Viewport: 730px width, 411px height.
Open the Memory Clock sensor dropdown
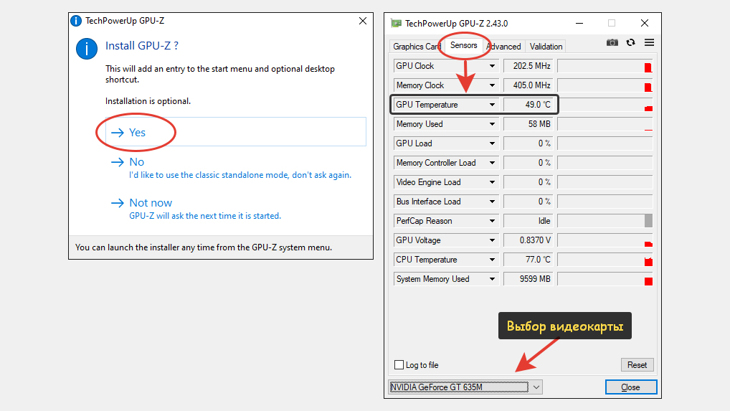pyautogui.click(x=492, y=85)
